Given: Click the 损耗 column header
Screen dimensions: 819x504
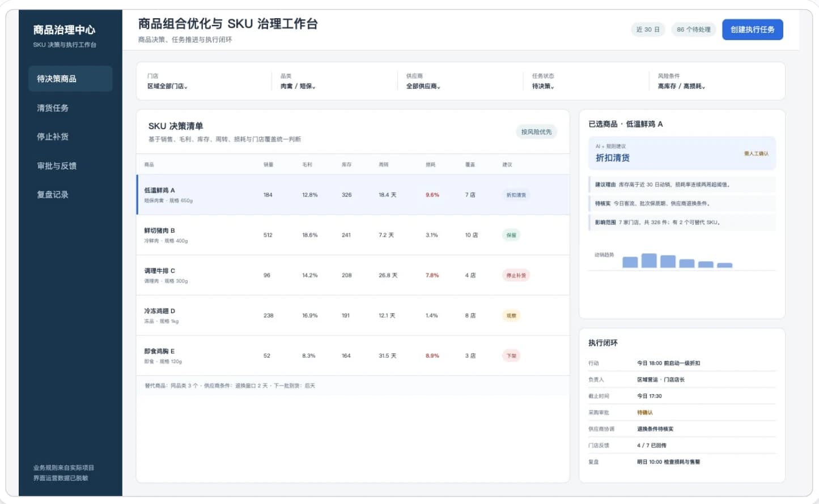Looking at the screenshot, I should (431, 165).
